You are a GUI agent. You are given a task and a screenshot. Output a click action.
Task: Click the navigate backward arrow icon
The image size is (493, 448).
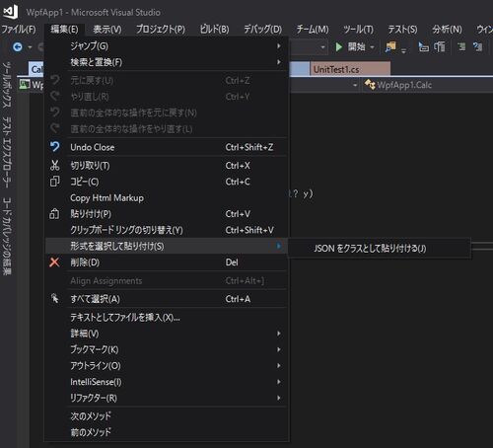pos(18,47)
